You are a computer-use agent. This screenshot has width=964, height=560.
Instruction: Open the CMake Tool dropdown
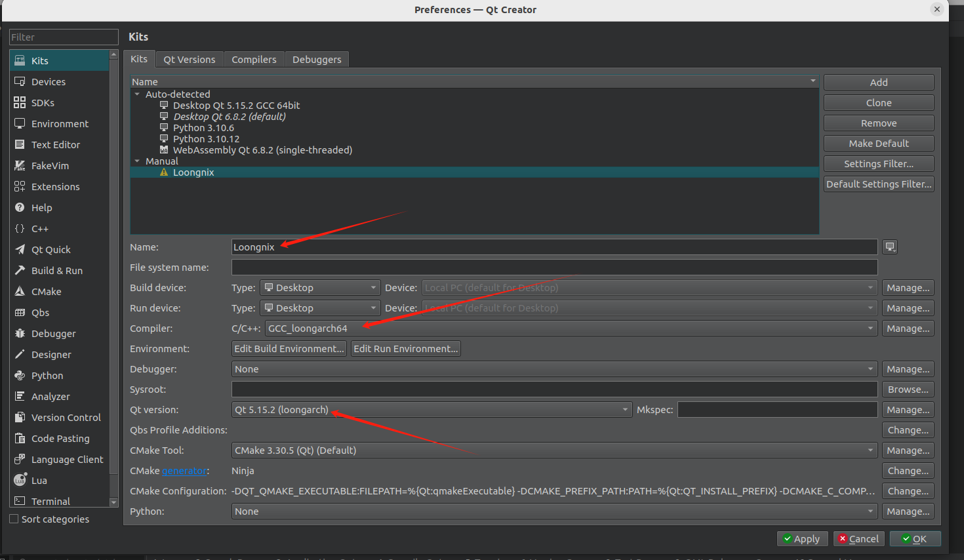click(555, 450)
